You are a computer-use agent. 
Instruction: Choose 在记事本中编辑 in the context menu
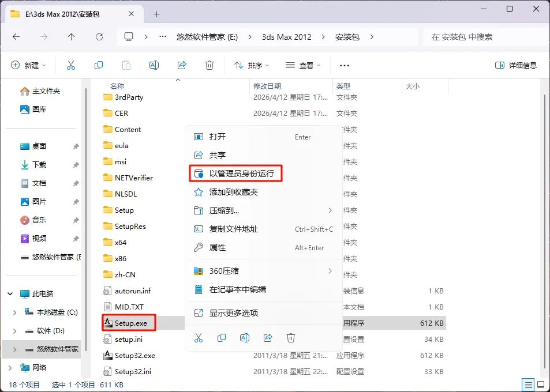[x=263, y=289]
